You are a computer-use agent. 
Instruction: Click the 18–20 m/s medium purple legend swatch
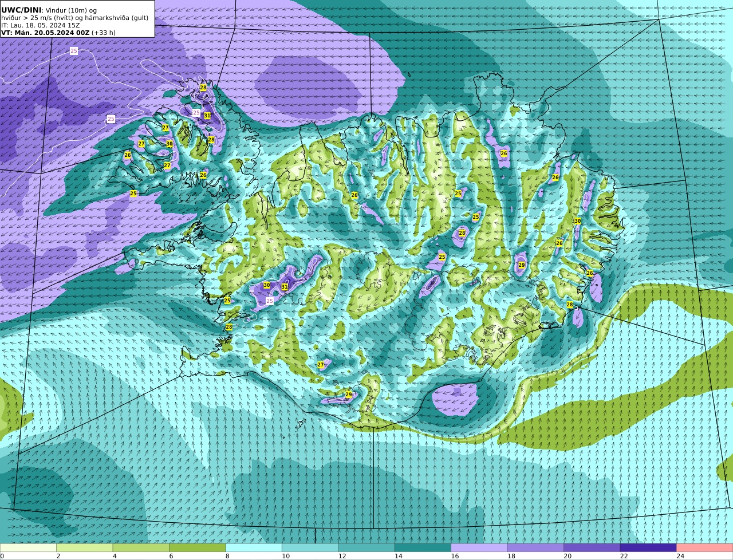tap(535, 548)
